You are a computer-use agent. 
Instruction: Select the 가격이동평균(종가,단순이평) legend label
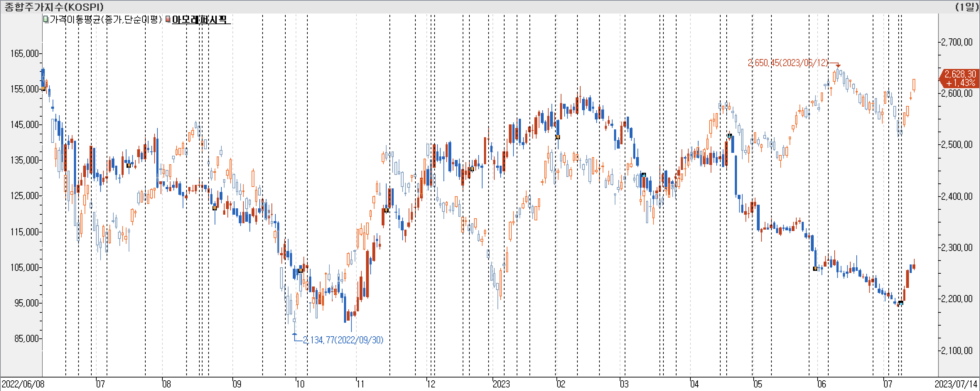point(106,20)
